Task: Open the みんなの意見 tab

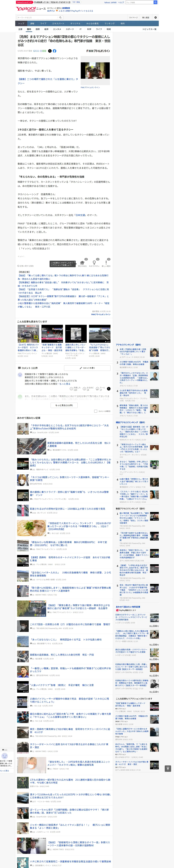Action: (x=92, y=24)
